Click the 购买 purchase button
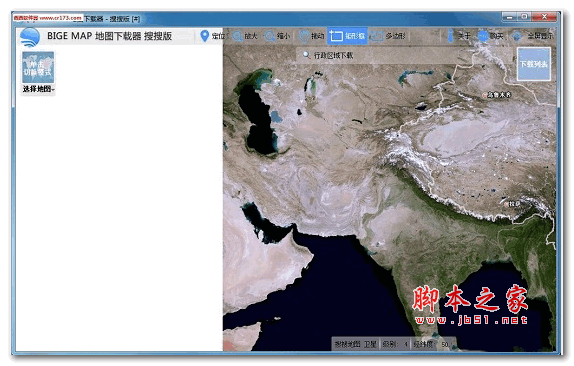 click(491, 36)
